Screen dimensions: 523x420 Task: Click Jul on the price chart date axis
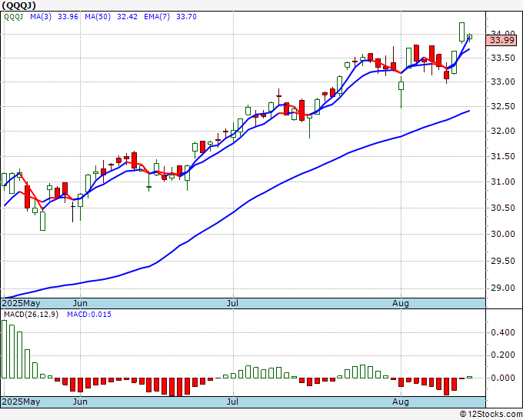[232, 303]
